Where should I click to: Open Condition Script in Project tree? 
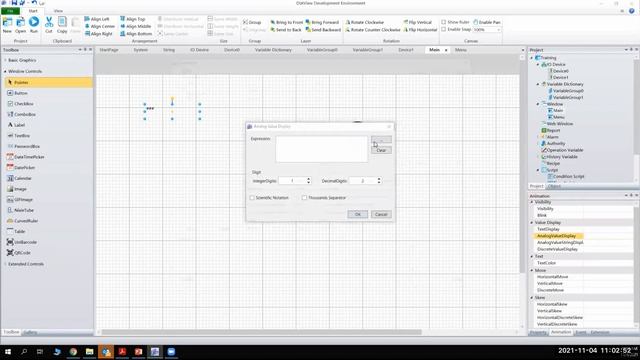click(568, 176)
